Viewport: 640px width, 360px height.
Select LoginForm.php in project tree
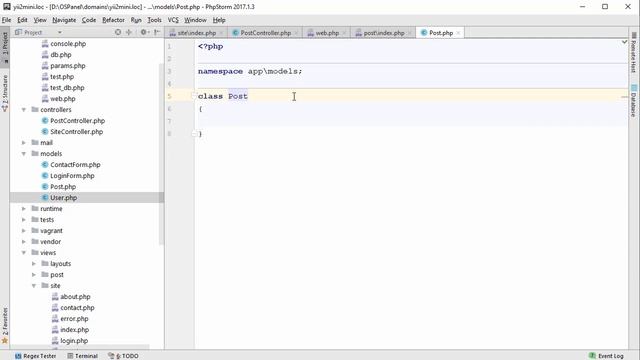click(72, 176)
